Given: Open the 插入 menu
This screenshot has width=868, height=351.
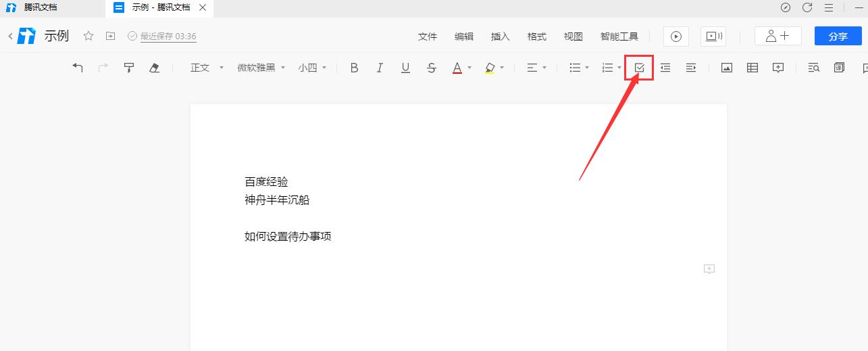Looking at the screenshot, I should [x=501, y=37].
